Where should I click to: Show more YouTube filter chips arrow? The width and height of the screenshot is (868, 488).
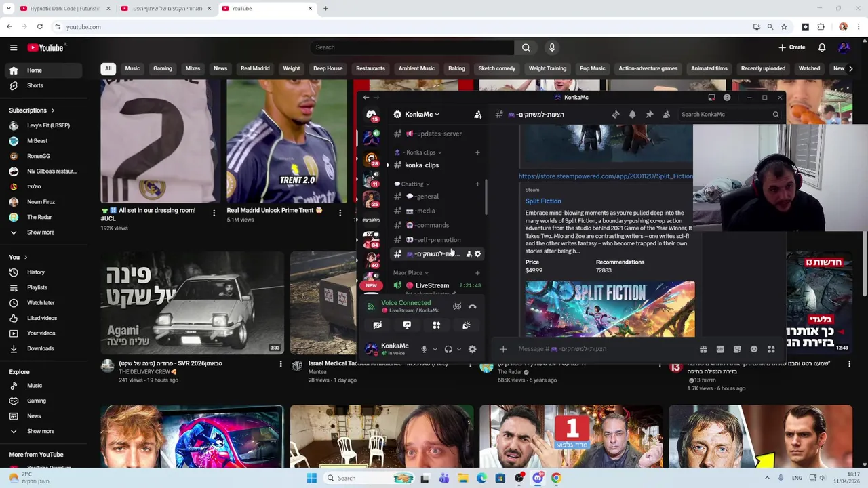pyautogui.click(x=851, y=68)
